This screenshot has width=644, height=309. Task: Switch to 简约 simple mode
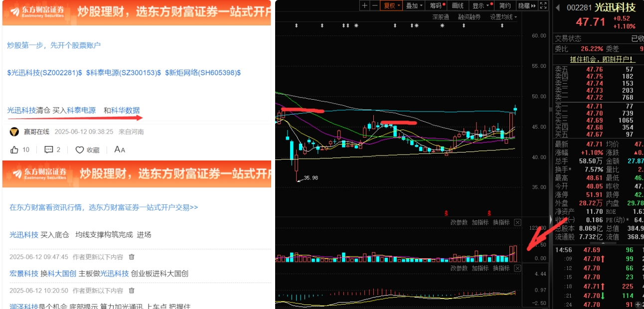point(505,5)
